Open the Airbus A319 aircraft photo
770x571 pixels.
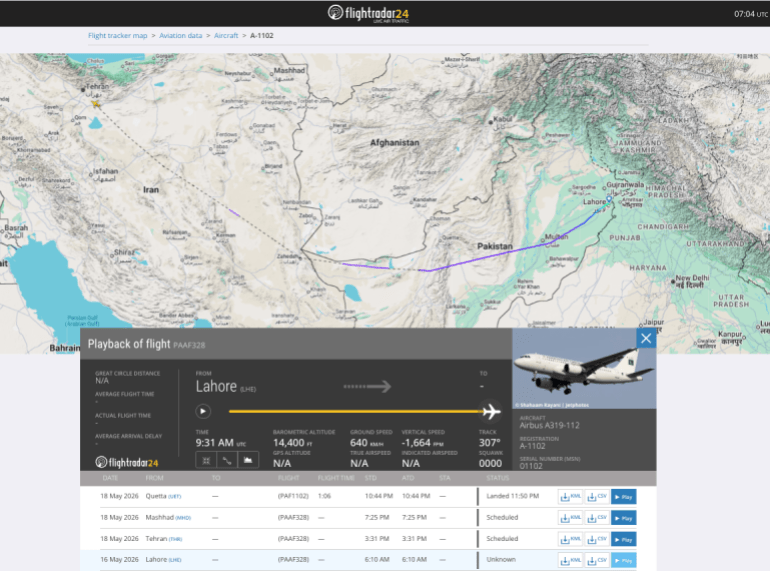[x=584, y=369]
